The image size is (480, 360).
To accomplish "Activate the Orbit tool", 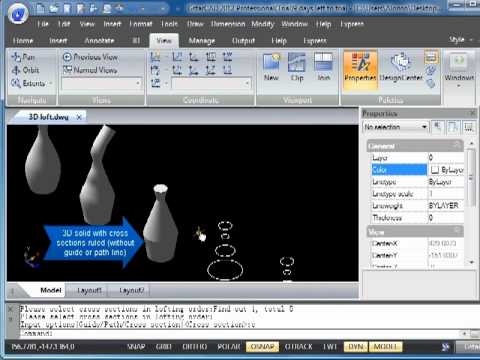I will 25,70.
